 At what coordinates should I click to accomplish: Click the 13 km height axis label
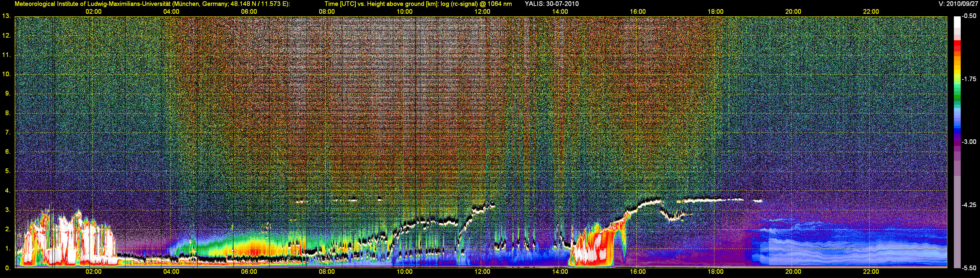pos(6,16)
